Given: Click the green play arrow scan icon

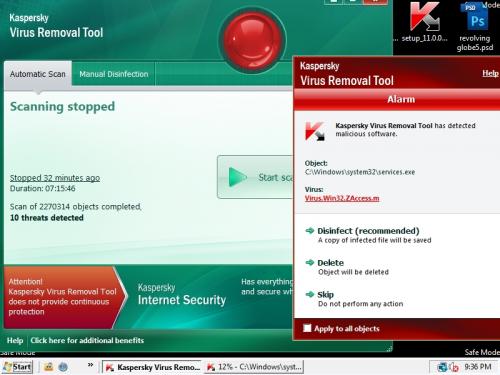Looking at the screenshot, I should [238, 177].
